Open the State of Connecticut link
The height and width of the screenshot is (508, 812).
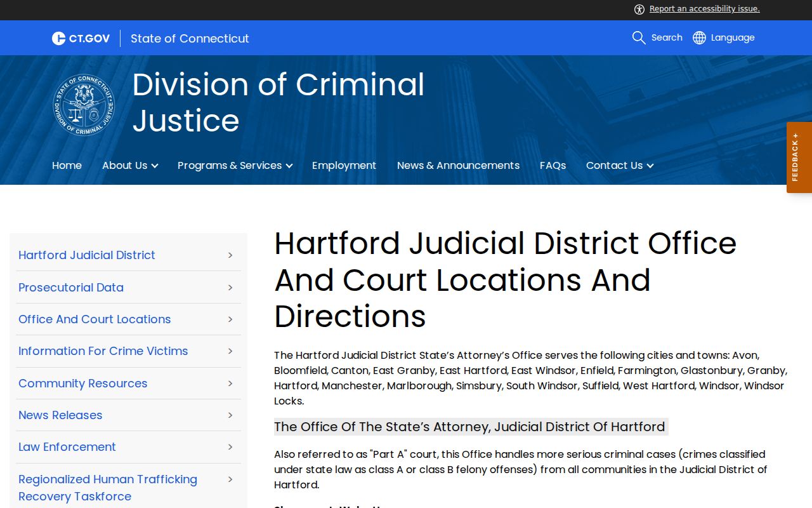click(x=190, y=38)
